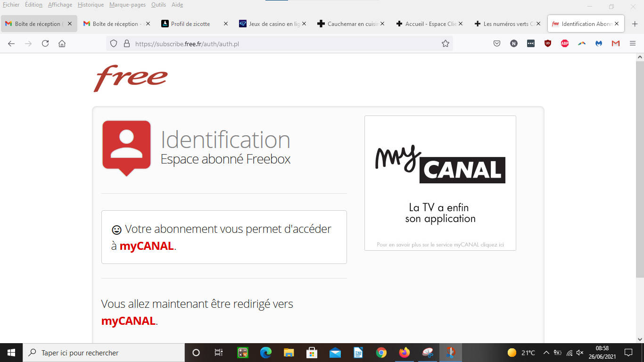Viewport: 644px width, 362px height.
Task: Open the Édition menu
Action: [x=33, y=5]
